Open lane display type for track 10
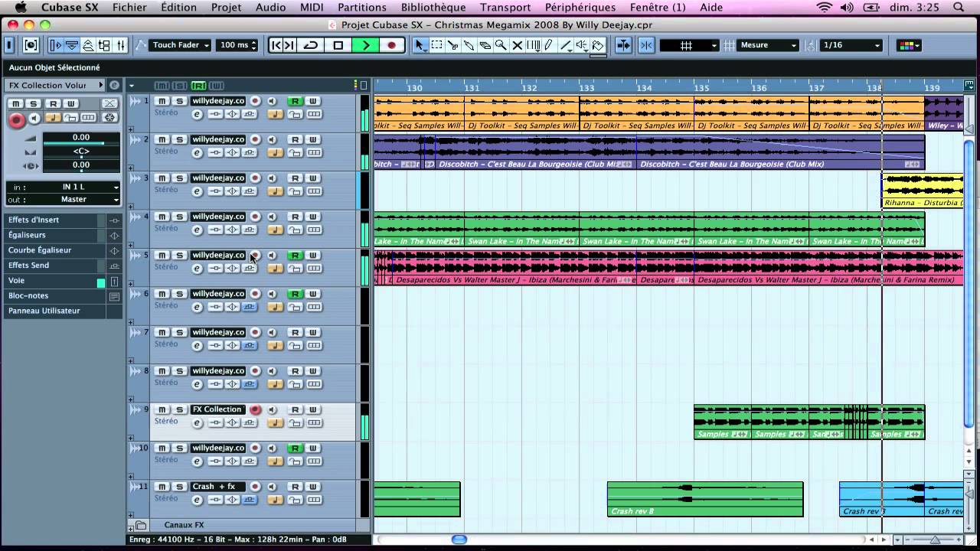The width and height of the screenshot is (980, 551). tap(314, 461)
